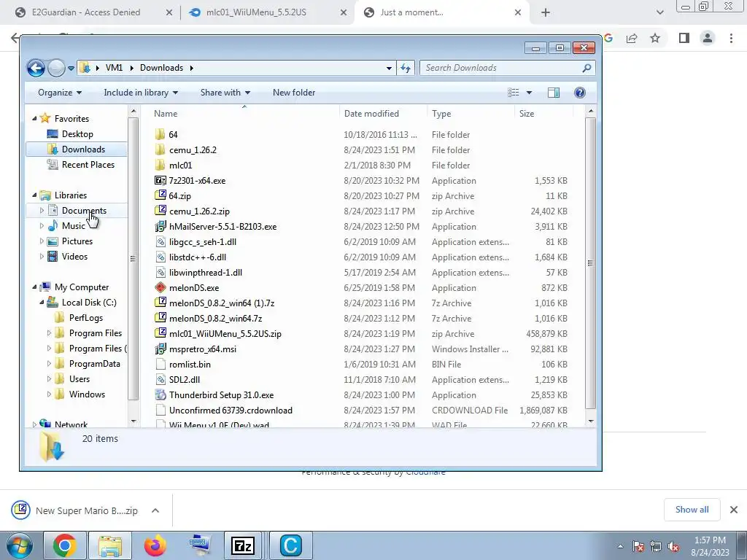This screenshot has height=560, width=747.
Task: Click the change view icon
Action: click(514, 93)
